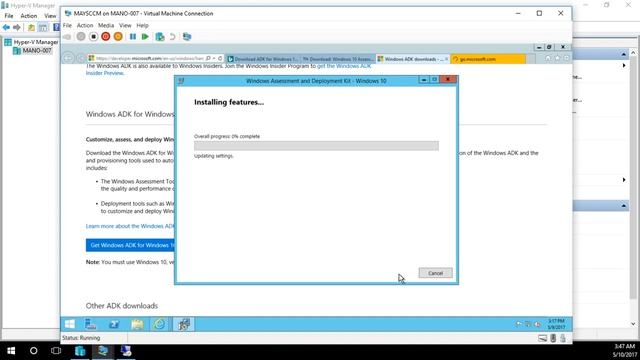640x360 pixels.
Task: Open Action menu in Hyper-V Manager window
Action: [x=29, y=16]
